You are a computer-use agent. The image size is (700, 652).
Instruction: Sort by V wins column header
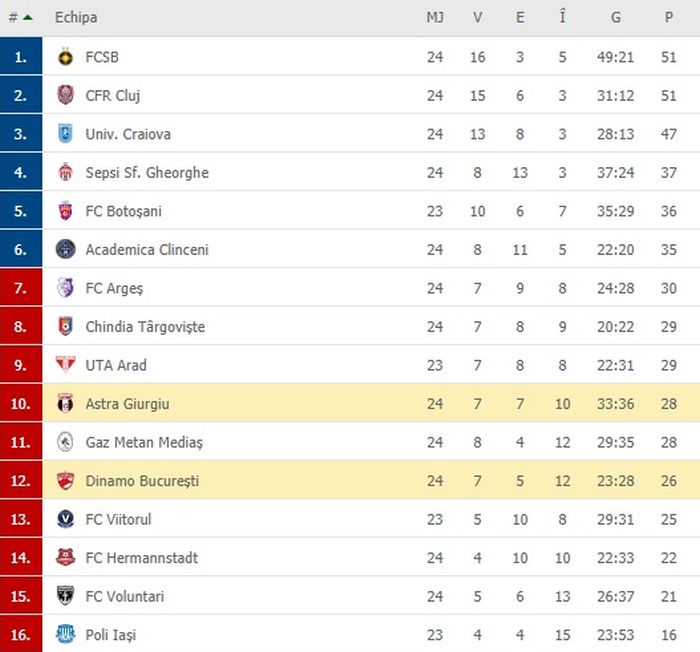tap(477, 18)
